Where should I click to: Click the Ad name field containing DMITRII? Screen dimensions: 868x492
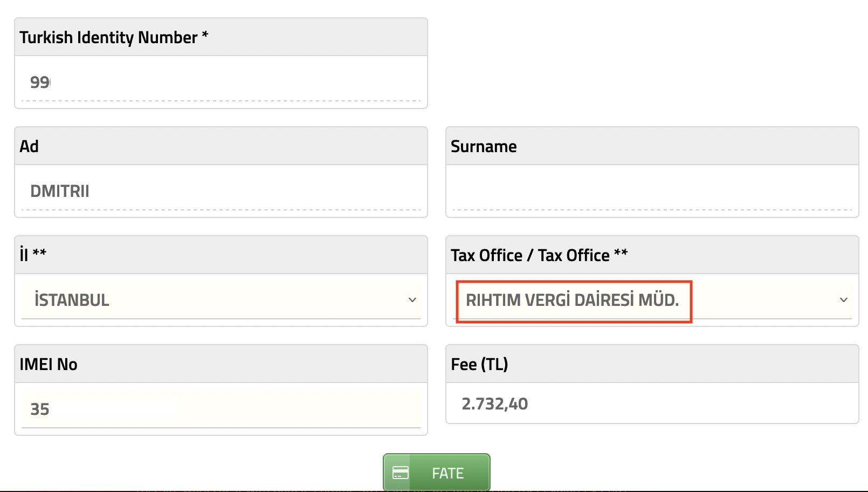pos(221,192)
